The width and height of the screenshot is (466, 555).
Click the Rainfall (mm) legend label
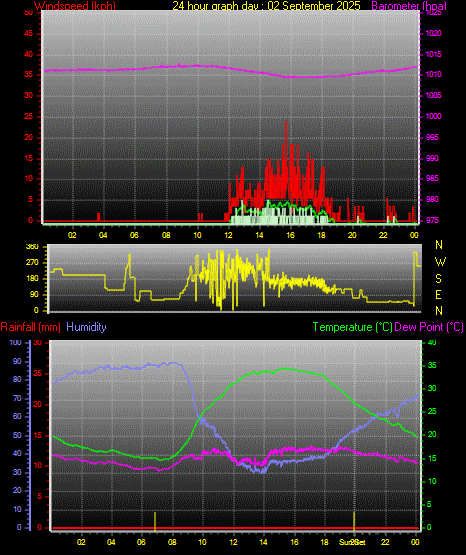coord(30,327)
